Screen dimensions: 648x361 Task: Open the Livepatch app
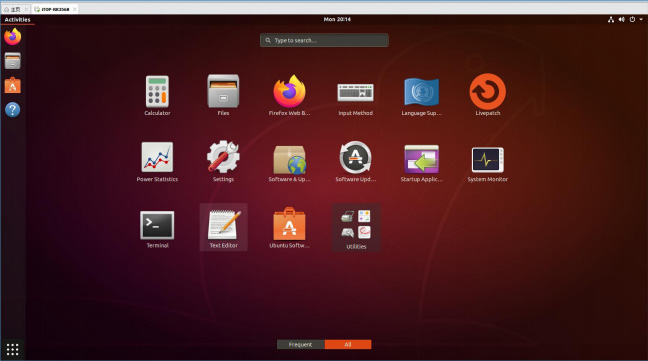(x=488, y=95)
